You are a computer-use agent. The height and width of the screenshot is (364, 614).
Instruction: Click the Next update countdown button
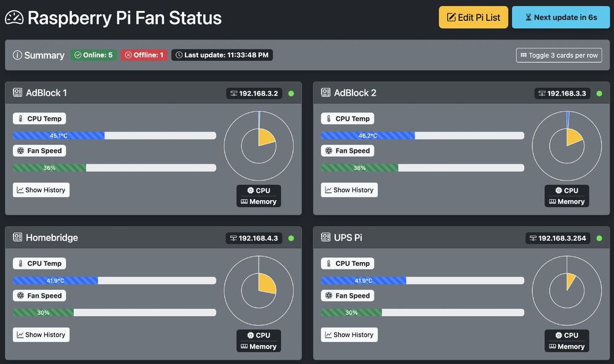[x=561, y=17]
